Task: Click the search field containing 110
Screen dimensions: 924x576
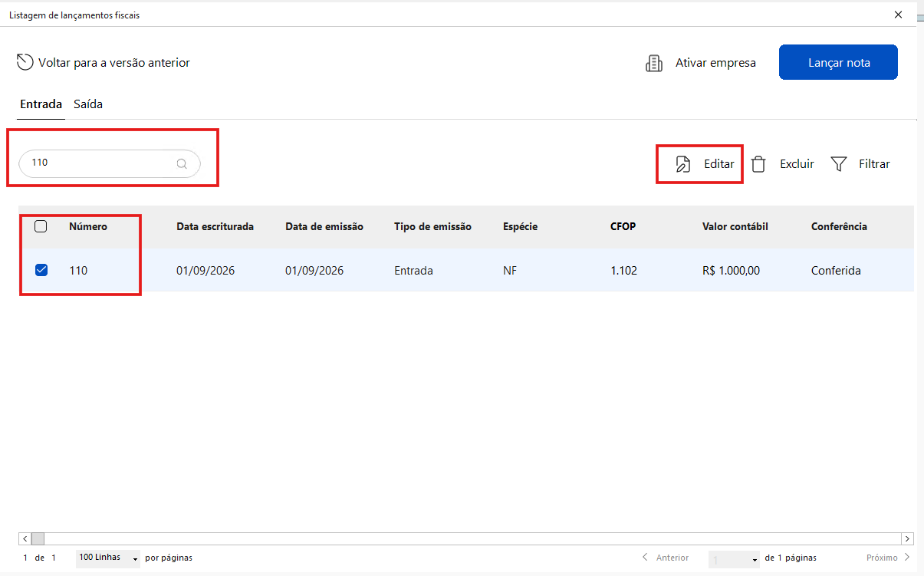Action: [110, 163]
